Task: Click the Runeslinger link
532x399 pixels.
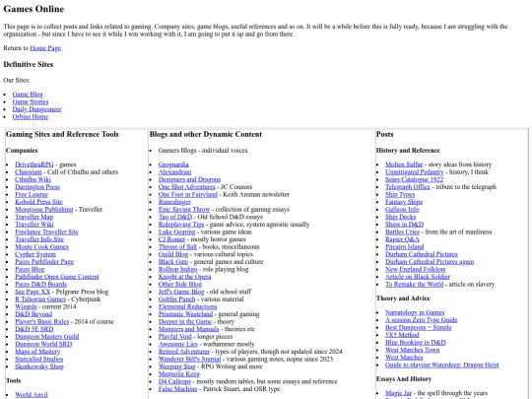Action: pos(174,202)
